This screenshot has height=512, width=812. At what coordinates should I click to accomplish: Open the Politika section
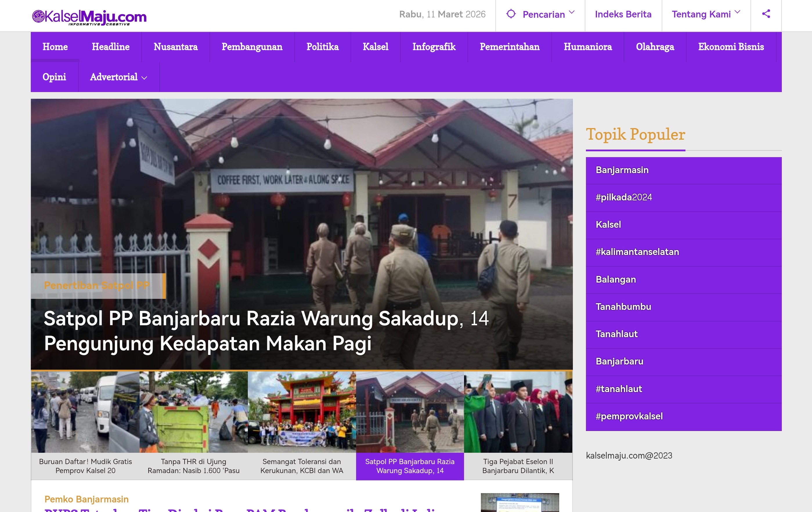(322, 46)
